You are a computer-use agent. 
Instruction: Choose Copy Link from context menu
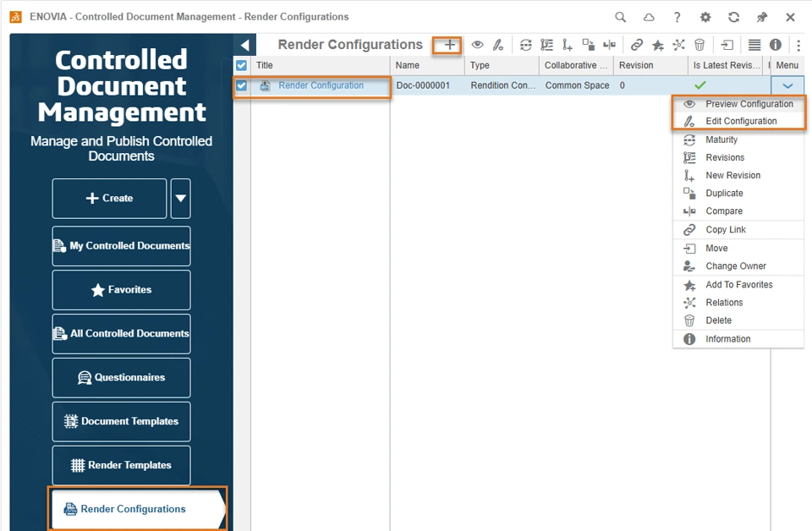point(738,230)
